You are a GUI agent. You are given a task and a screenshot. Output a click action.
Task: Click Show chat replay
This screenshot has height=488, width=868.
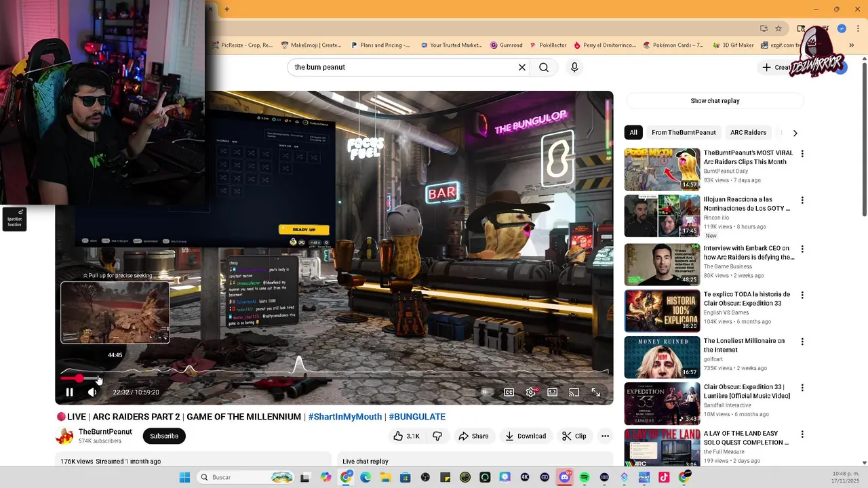pos(715,101)
